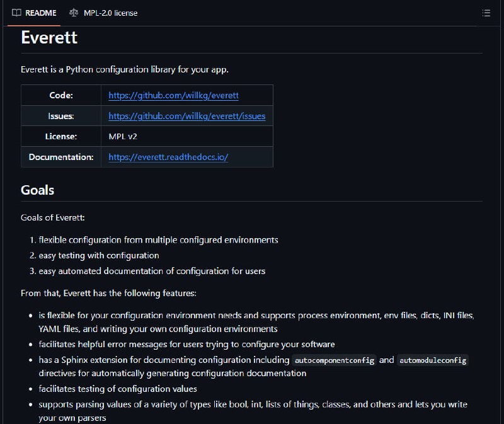Click 'easy automated documentation of configuration' item
Viewport: 504px width, 424px height.
point(152,271)
